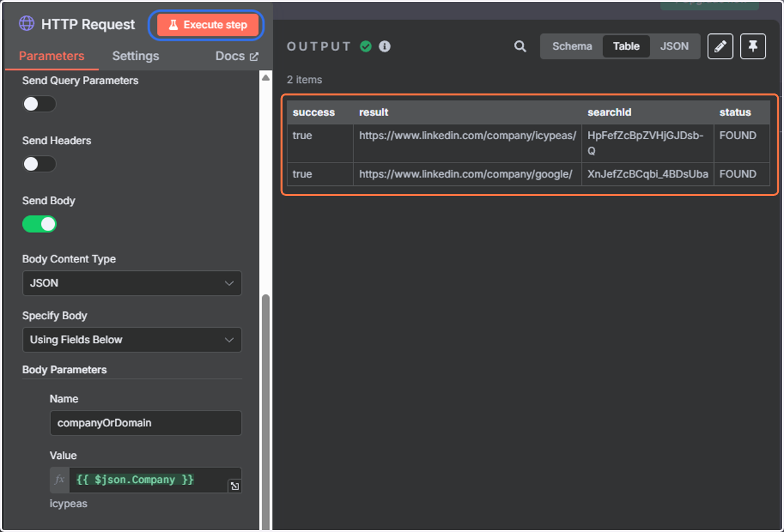Switch output view to Schema
Image resolution: width=784 pixels, height=532 pixels.
[x=572, y=46]
